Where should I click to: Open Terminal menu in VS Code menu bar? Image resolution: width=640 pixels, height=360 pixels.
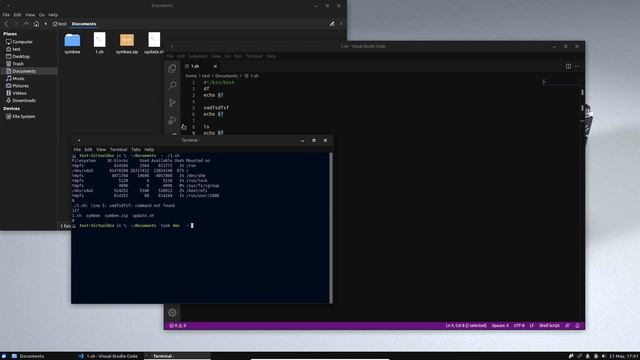coord(254,56)
